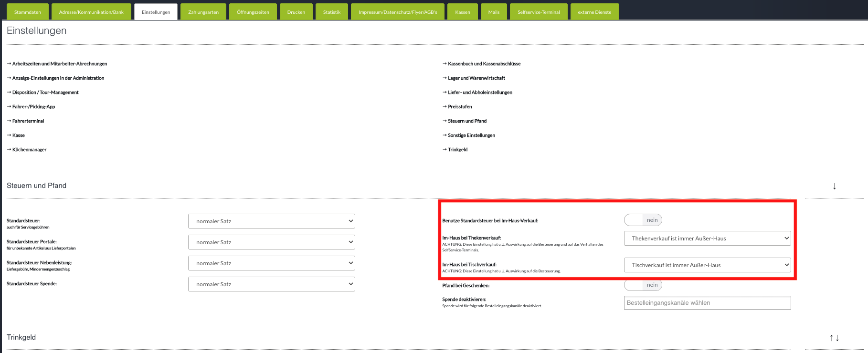Open the Fahrer-/Picking-App settings link

click(x=33, y=107)
